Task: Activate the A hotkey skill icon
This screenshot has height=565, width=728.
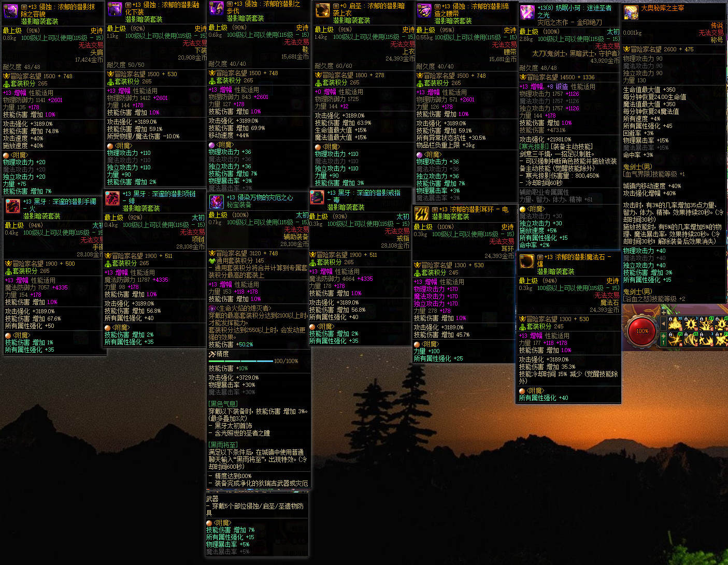Action: [675, 339]
